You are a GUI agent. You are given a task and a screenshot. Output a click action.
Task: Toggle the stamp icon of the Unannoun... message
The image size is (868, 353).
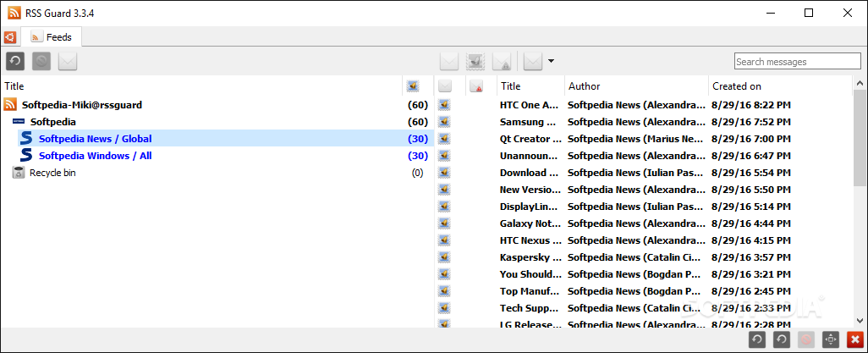443,156
